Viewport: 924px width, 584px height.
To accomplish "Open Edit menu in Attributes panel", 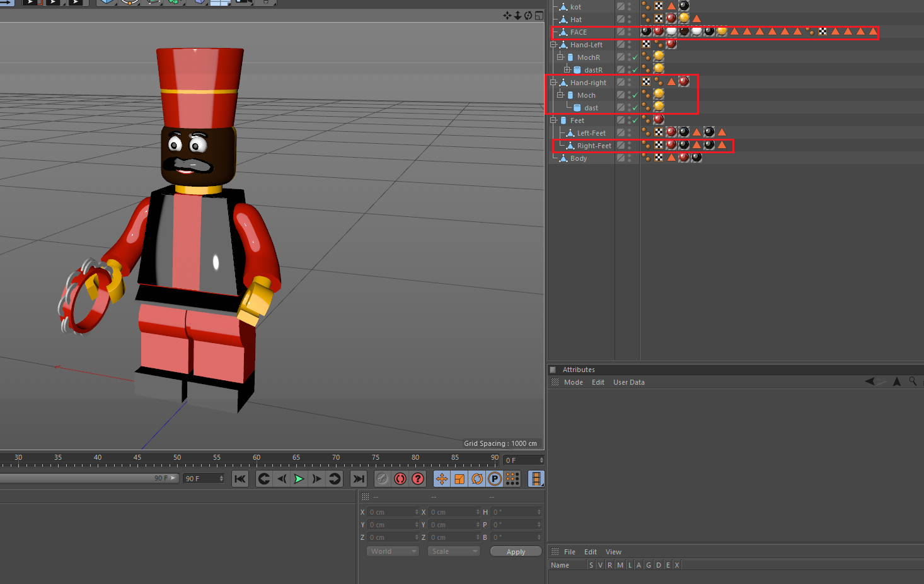I will (598, 382).
